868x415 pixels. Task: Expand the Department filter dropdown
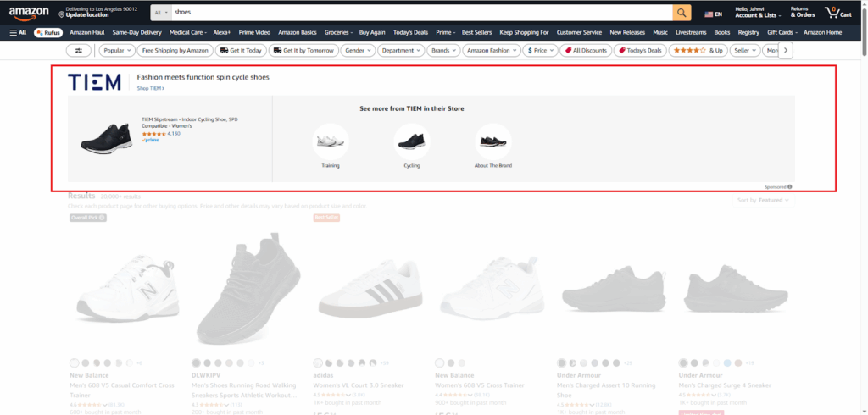click(401, 50)
